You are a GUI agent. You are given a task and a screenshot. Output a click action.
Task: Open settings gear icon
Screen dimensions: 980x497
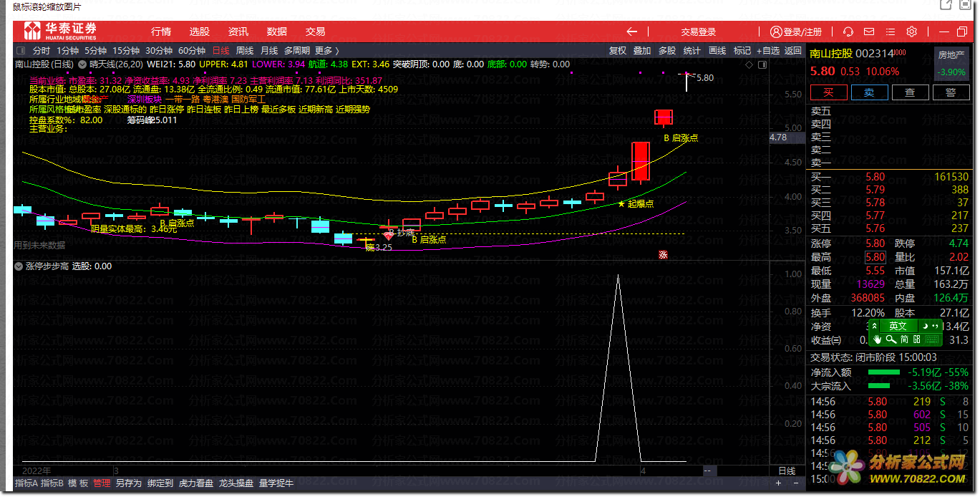point(911,32)
